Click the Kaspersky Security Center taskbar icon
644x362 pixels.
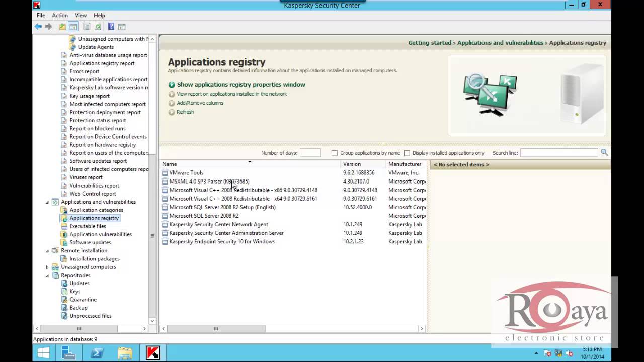(152, 353)
